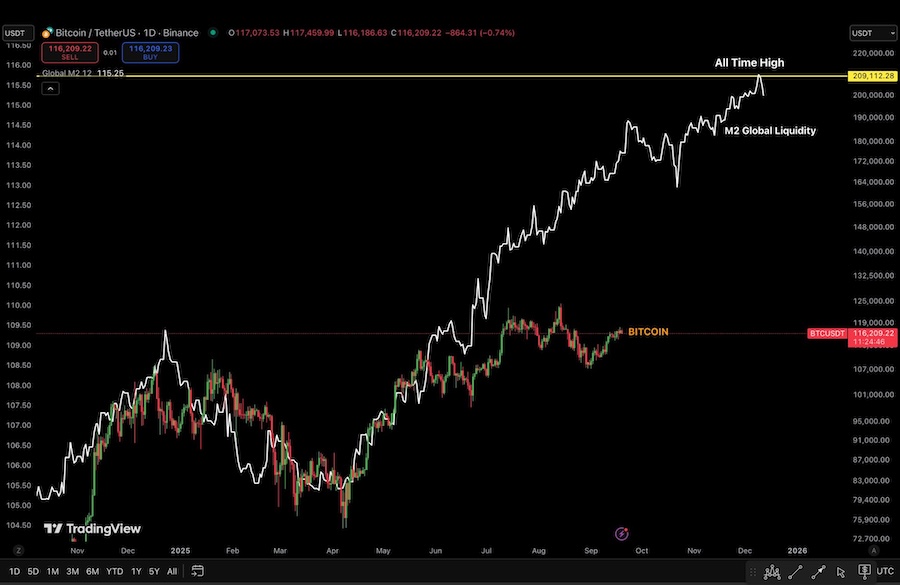Switch to the 3M time range
The width and height of the screenshot is (900, 585).
pos(72,571)
